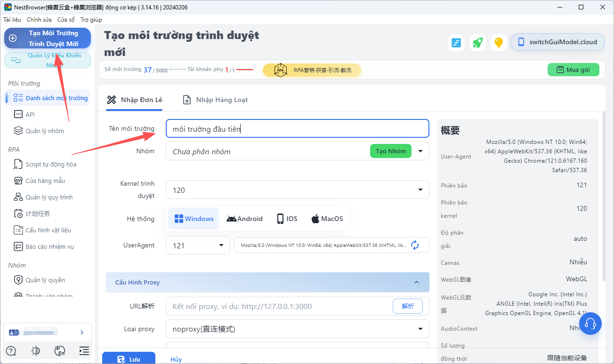Open the Kernel trình duyệt dropdown
Viewport: 614px width, 364px height.
[297, 190]
